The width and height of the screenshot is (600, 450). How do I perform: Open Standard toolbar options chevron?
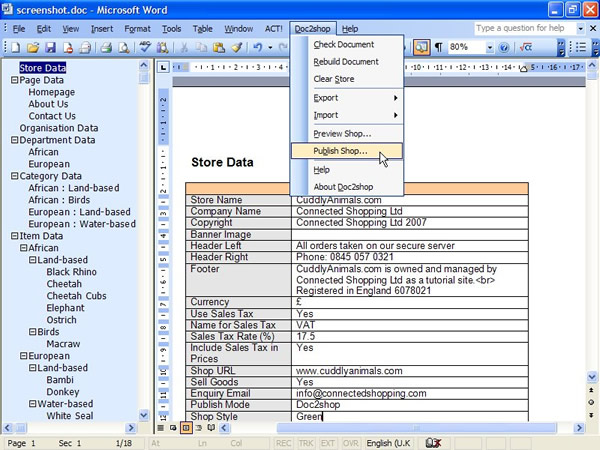(561, 47)
